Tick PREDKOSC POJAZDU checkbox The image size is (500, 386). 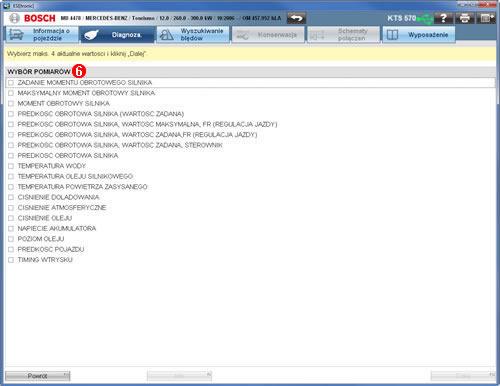11,249
